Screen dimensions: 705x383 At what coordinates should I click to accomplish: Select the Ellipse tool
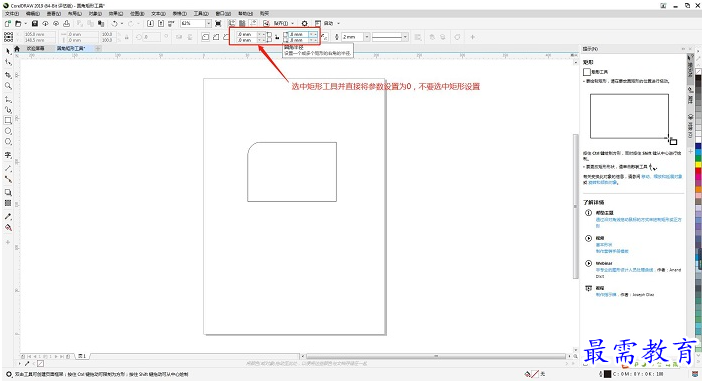(8, 131)
